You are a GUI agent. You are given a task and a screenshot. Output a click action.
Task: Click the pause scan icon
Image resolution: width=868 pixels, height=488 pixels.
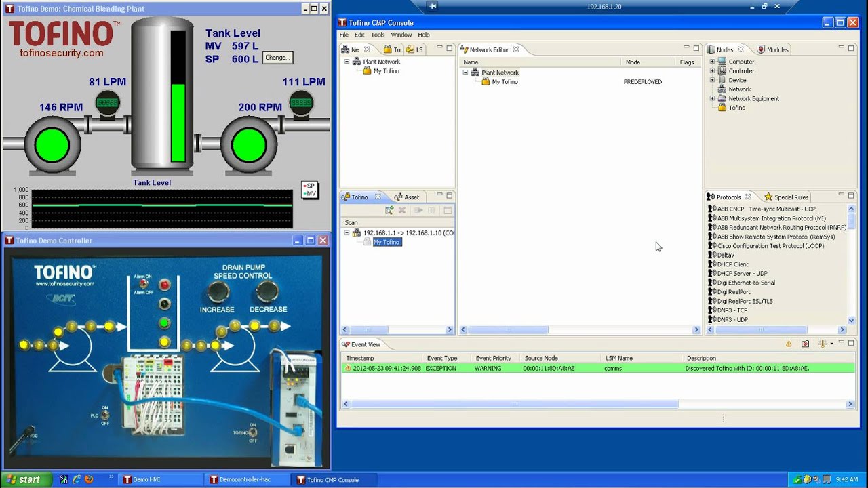click(431, 211)
